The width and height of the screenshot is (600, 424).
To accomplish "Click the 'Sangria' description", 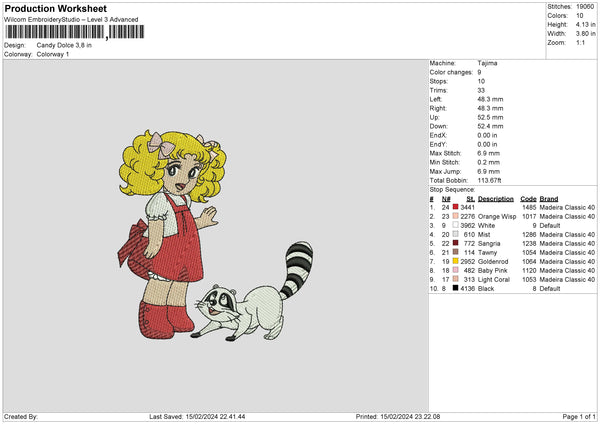I will [x=489, y=243].
